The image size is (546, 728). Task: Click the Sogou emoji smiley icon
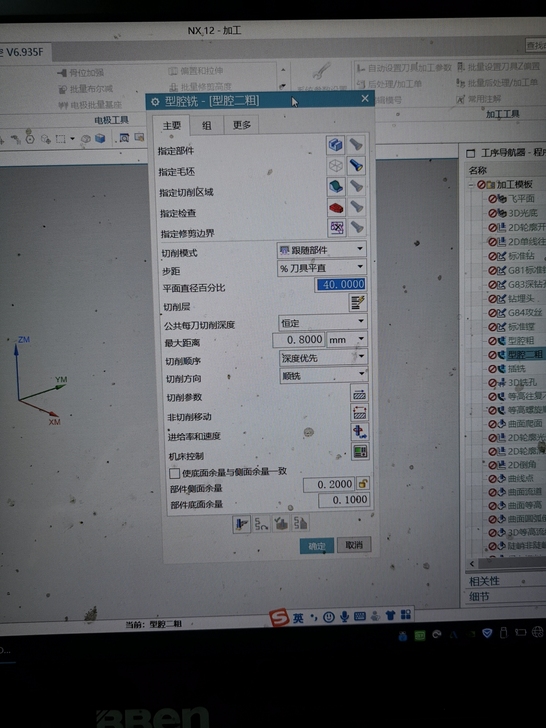tap(329, 617)
